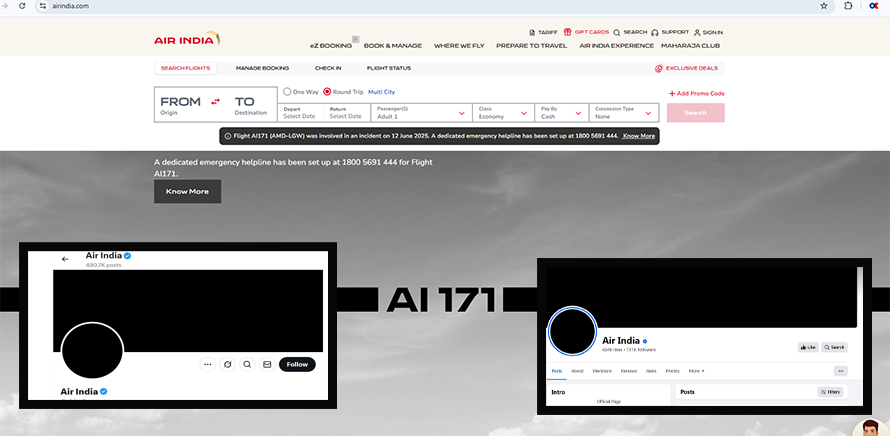Open the Class Economy dropdown
The height and width of the screenshot is (436, 890).
pos(503,112)
